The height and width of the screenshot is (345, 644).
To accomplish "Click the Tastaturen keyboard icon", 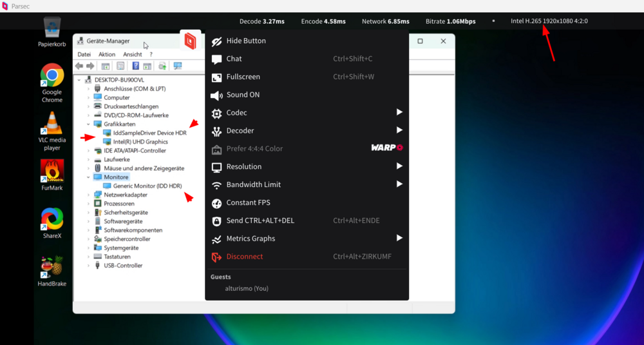I will tap(97, 257).
